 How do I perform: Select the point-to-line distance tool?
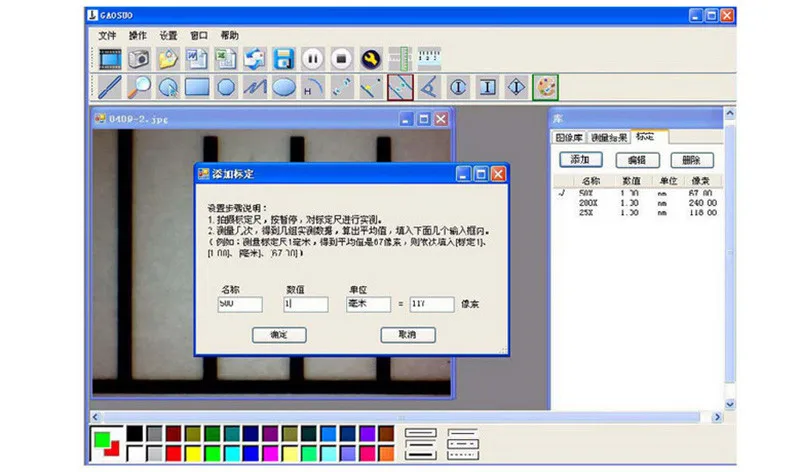(371, 87)
